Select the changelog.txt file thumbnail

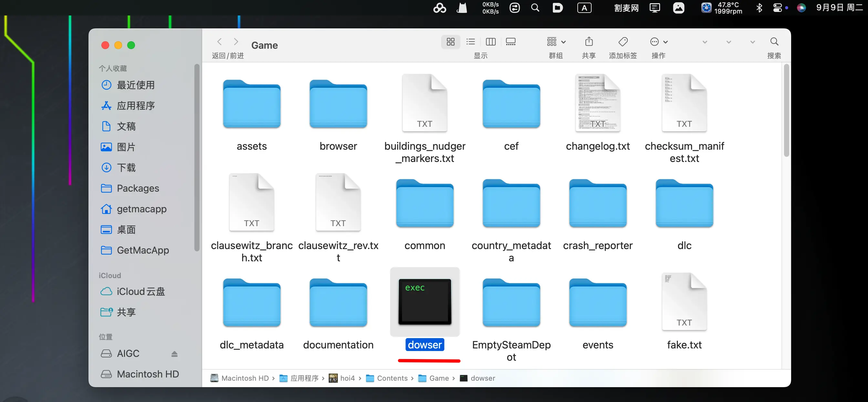click(597, 103)
